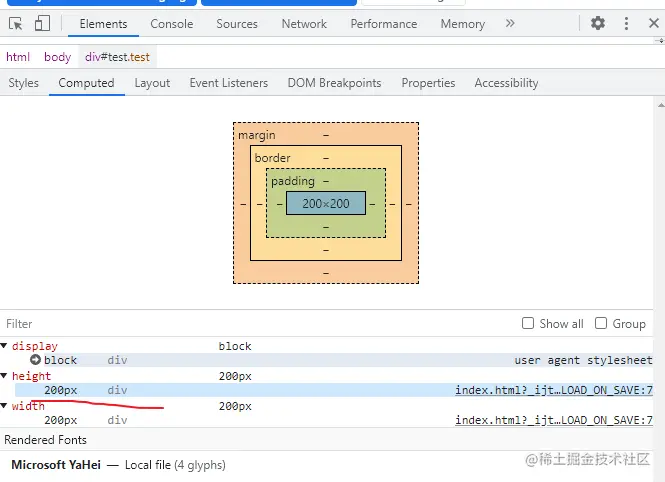Click the user agent stylesheet label
Viewport: 665px width, 482px height.
pyautogui.click(x=584, y=360)
